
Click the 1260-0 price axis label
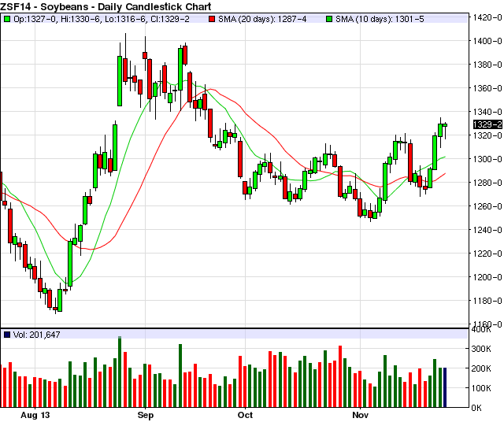pos(487,206)
